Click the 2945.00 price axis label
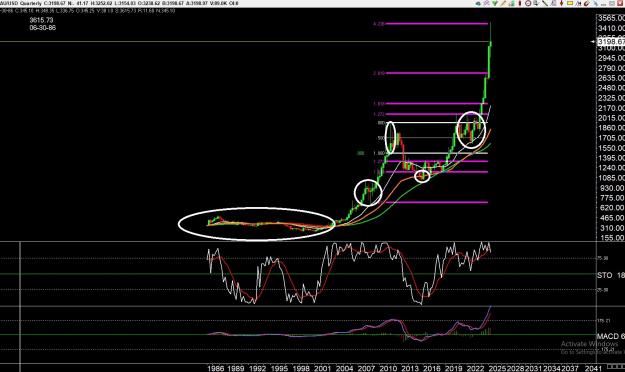Image resolution: width=625 pixels, height=372 pixels. (x=611, y=58)
